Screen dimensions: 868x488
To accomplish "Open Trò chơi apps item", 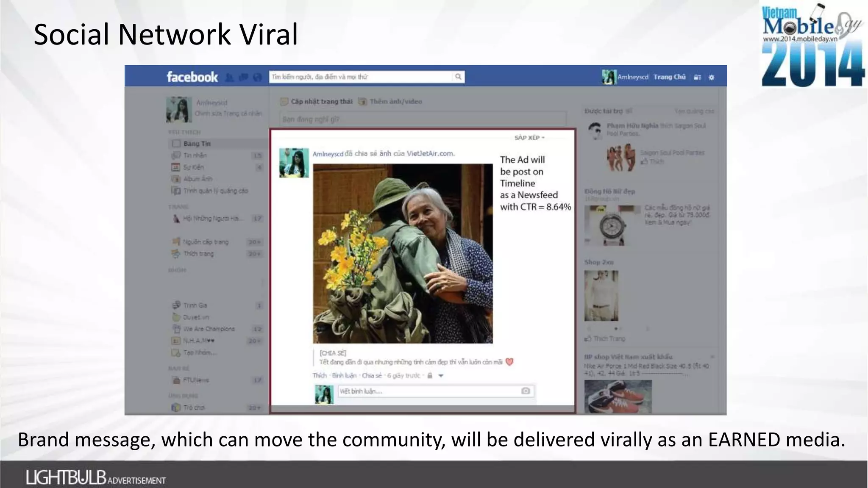I will click(x=216, y=408).
